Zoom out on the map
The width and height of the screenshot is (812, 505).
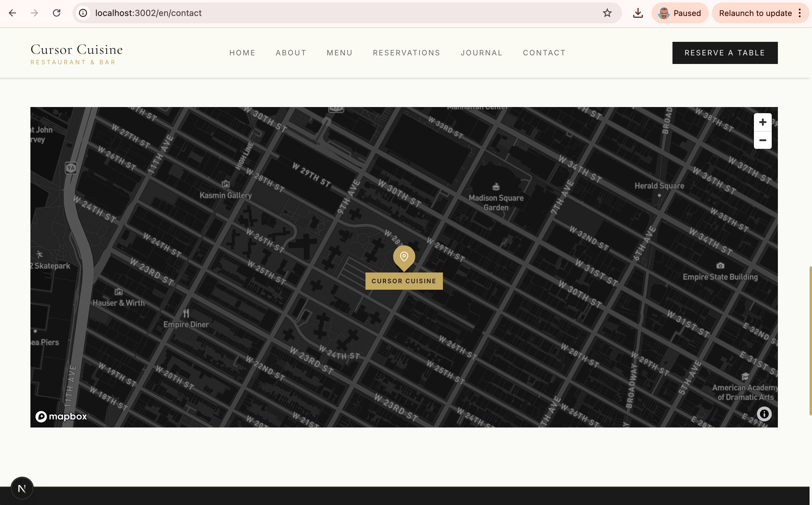coord(762,140)
